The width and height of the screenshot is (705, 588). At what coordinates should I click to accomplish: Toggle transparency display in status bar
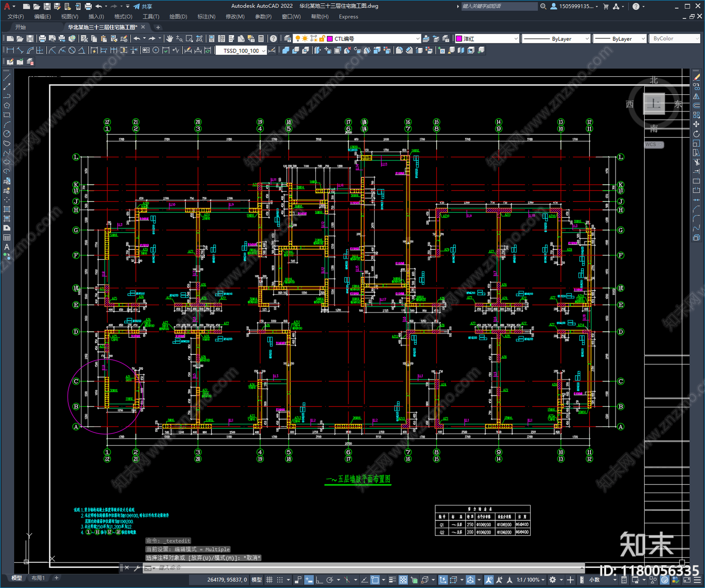point(403,580)
